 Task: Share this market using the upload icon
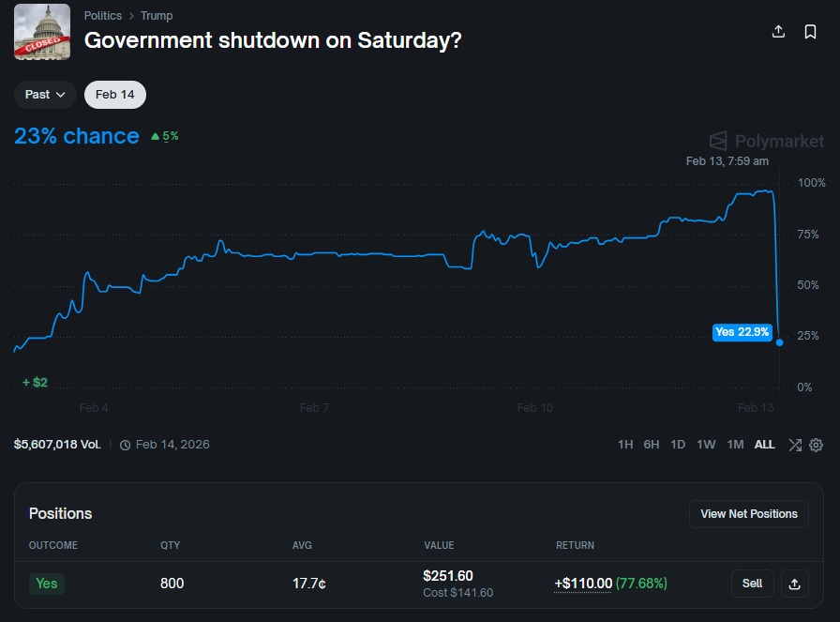(778, 31)
